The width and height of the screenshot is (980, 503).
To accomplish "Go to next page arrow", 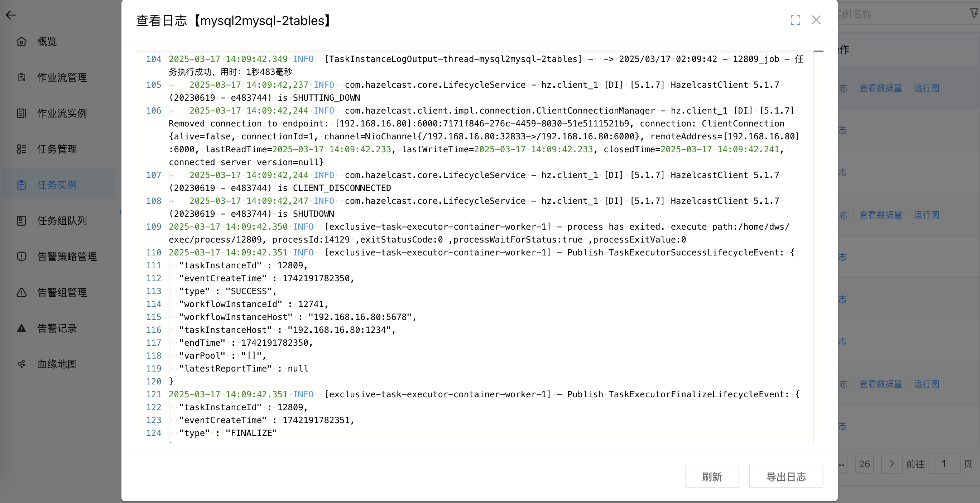I will click(892, 464).
